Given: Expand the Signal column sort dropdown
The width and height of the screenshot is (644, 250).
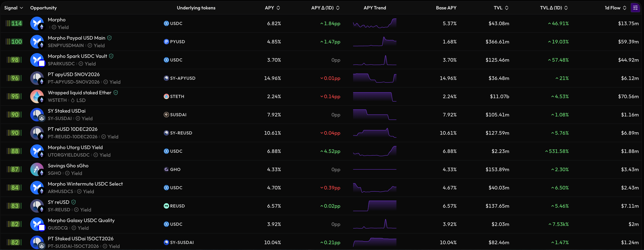Looking at the screenshot, I should coord(21,8).
